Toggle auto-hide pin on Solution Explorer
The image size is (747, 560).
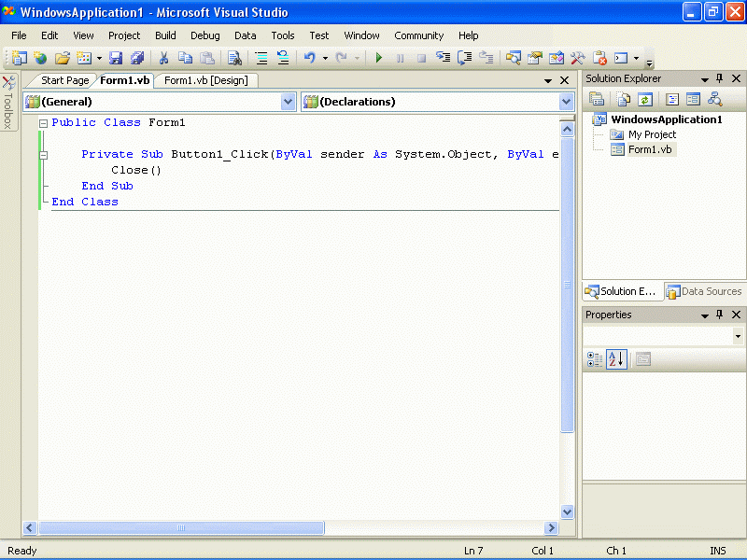[719, 78]
